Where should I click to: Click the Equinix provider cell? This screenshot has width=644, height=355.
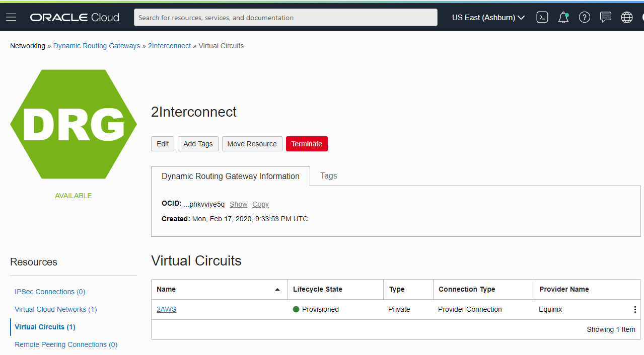tap(550, 309)
